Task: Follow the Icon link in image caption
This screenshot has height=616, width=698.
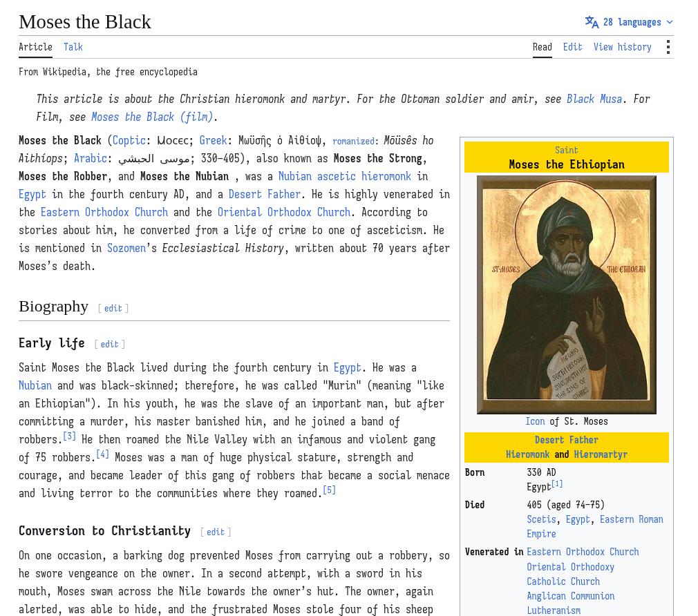Action: [x=535, y=421]
